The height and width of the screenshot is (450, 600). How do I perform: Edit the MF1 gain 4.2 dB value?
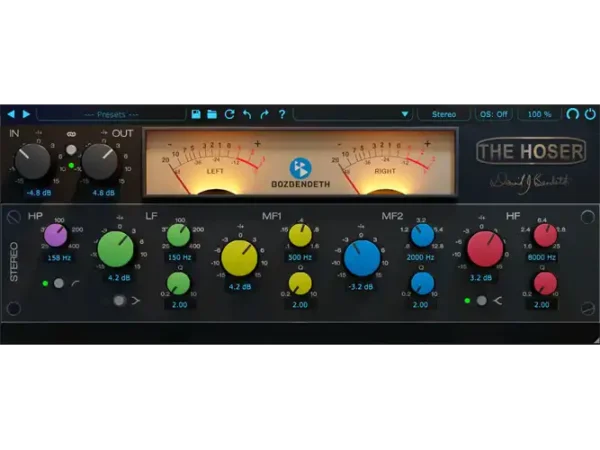pos(240,287)
